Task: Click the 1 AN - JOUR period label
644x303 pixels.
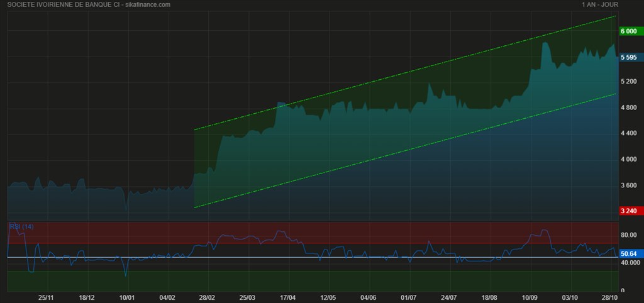Action: pos(601,5)
